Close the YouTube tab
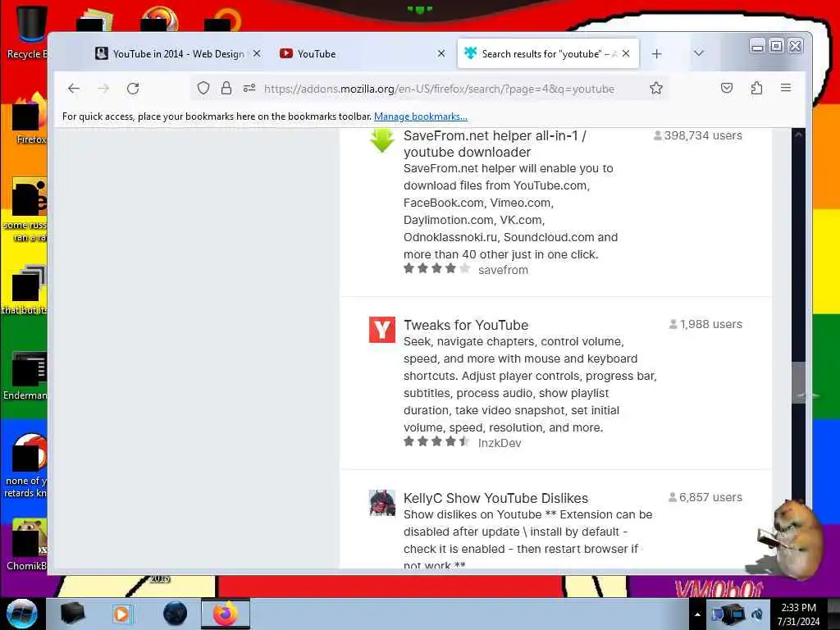This screenshot has height=630, width=840. (x=441, y=53)
